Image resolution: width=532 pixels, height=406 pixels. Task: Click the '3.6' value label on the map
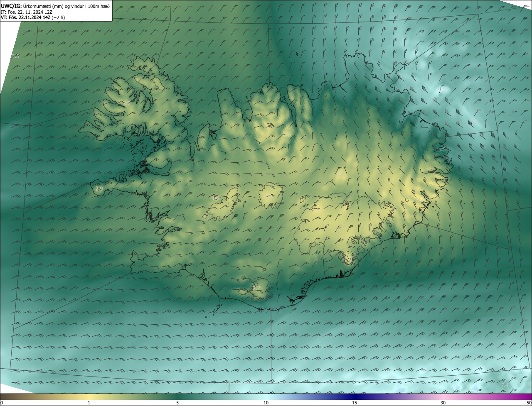(15, 56)
